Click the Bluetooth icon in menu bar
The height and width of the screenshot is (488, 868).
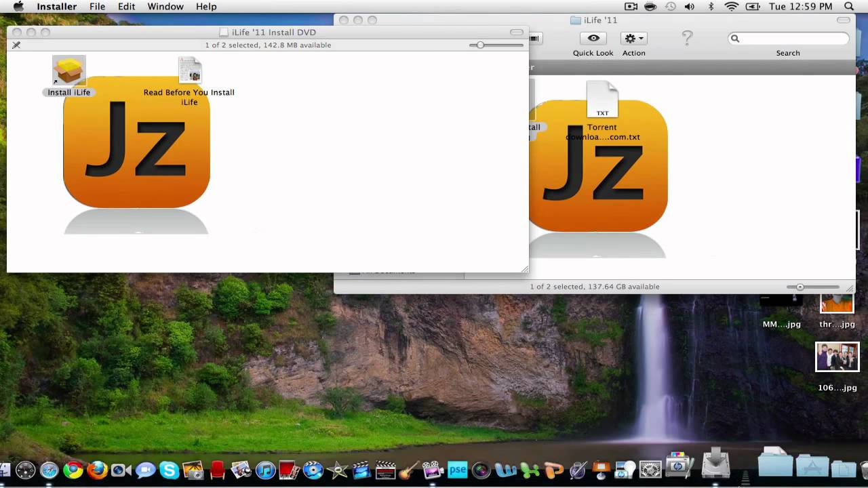point(711,6)
